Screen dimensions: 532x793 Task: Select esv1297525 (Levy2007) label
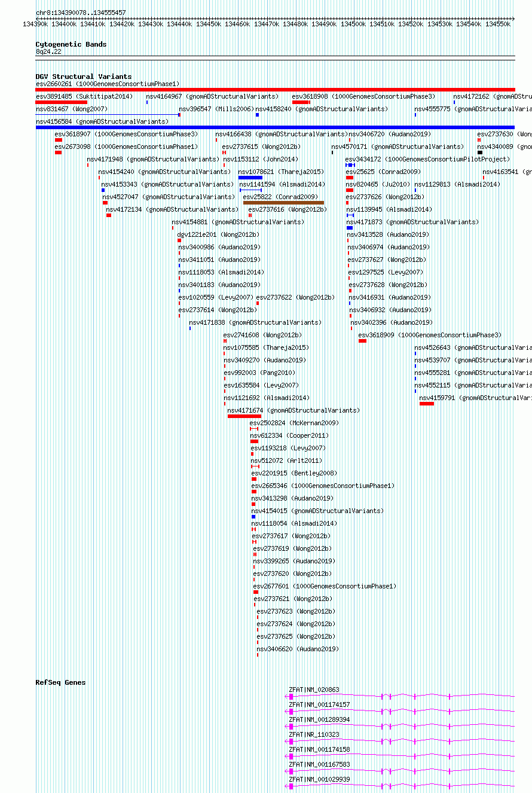tap(386, 272)
